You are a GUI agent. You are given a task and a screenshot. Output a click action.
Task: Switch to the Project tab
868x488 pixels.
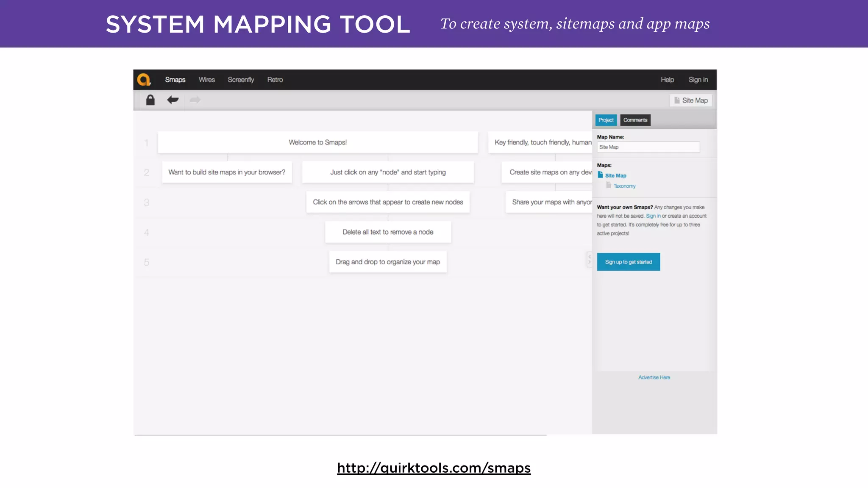[x=606, y=120]
